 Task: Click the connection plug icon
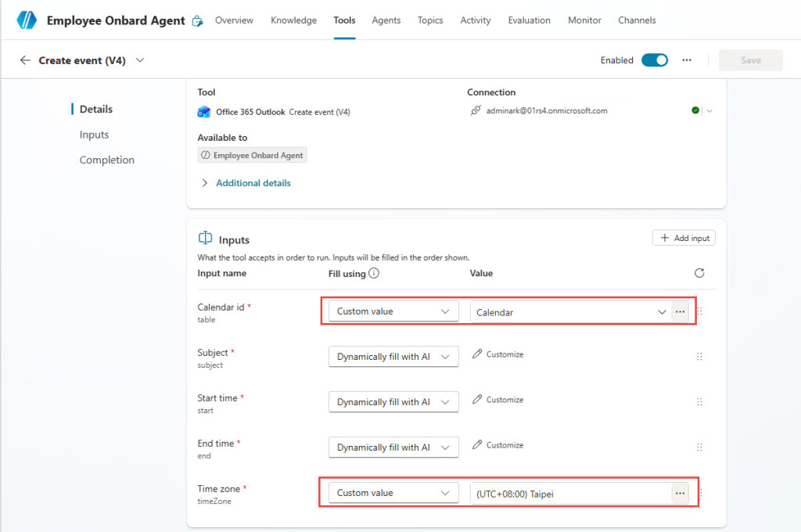click(x=476, y=110)
